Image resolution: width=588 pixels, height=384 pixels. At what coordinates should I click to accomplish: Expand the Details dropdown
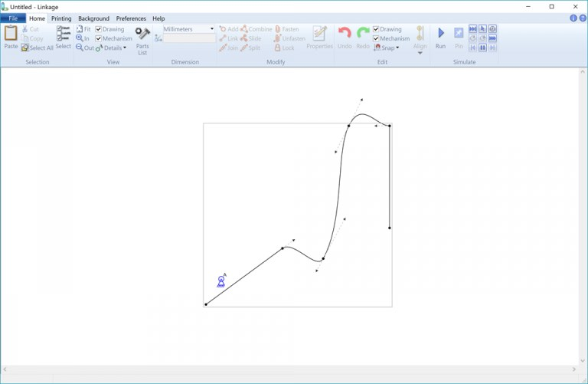(x=112, y=48)
